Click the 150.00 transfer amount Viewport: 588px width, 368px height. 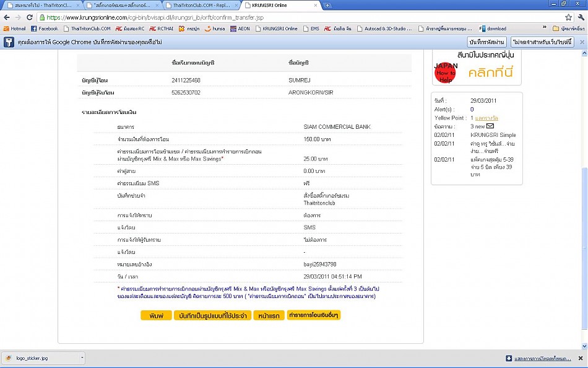click(x=318, y=139)
